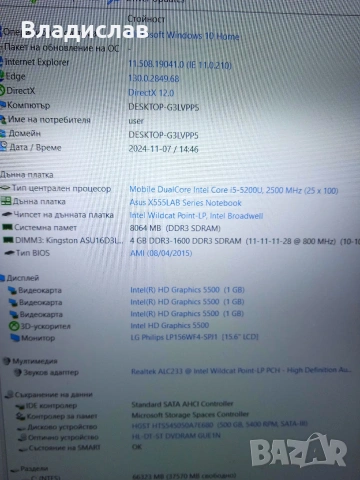Select the Компютър row icon
Viewport: 360px width, 480px height.
pyautogui.click(x=3, y=105)
